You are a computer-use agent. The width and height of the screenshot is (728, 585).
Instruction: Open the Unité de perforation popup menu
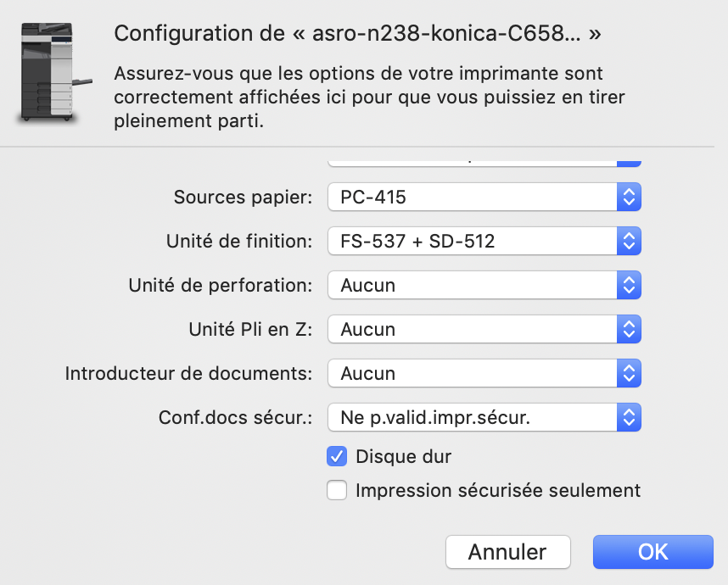[484, 285]
